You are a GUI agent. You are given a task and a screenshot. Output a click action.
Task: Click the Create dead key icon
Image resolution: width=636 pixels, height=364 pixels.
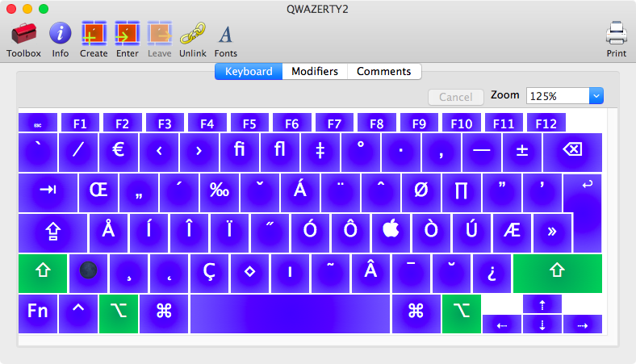coord(94,35)
